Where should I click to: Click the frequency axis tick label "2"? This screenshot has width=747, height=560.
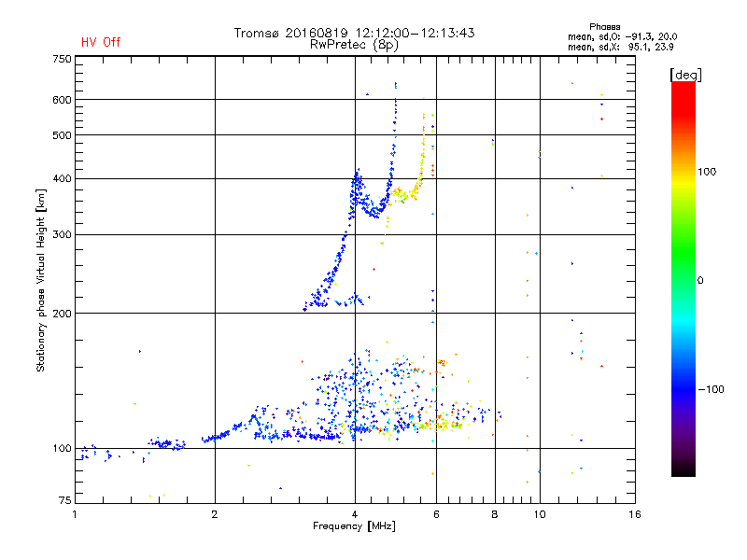tap(215, 514)
